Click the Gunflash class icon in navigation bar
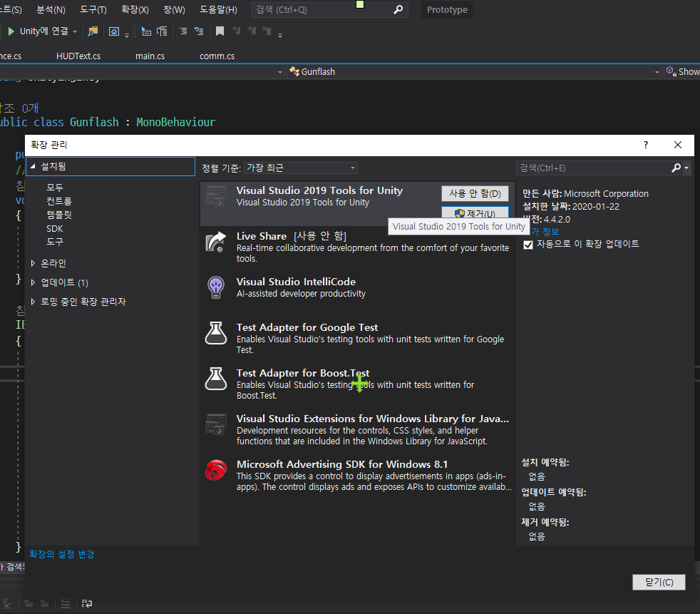Screen dimensions: 700x614 pyautogui.click(x=294, y=71)
